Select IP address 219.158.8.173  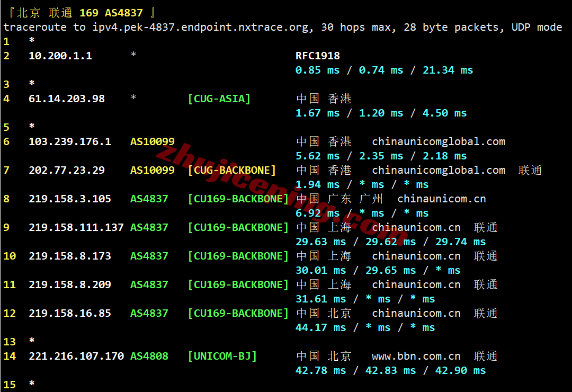[70, 256]
